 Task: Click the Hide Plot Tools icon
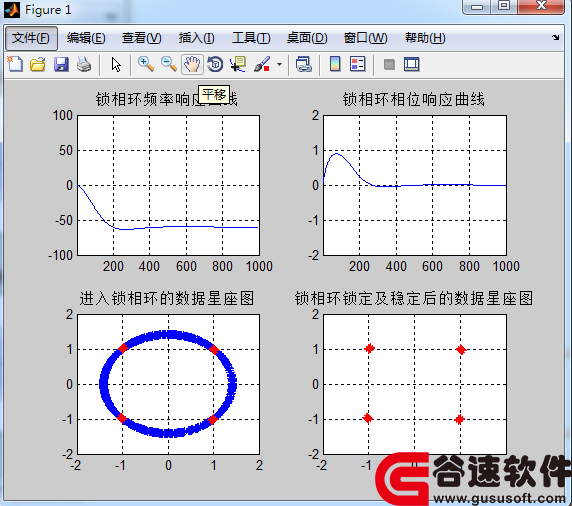click(x=389, y=65)
